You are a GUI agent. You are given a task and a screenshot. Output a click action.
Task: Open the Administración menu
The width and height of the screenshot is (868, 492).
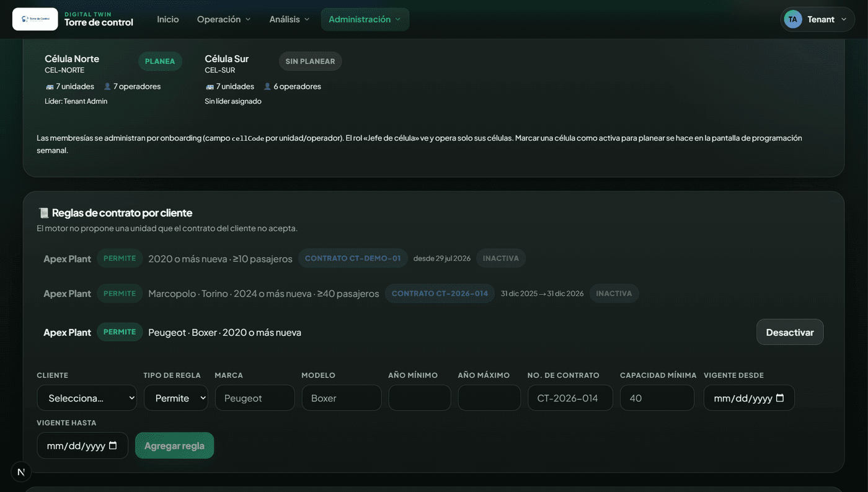365,19
